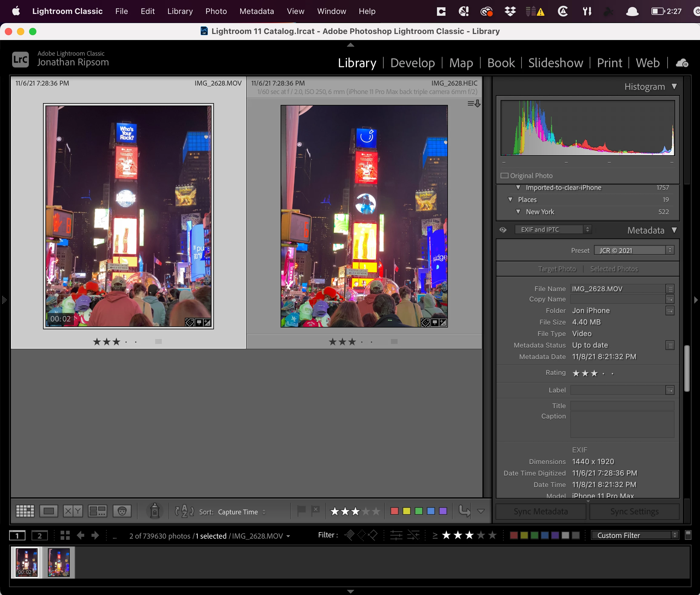Viewport: 700px width, 595px height.
Task: Select the Selected Photos option
Action: point(614,269)
